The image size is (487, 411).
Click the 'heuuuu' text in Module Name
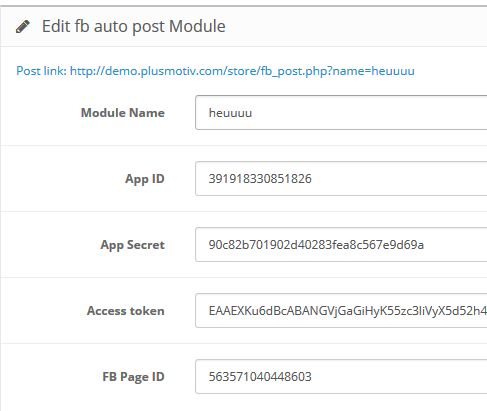point(230,113)
